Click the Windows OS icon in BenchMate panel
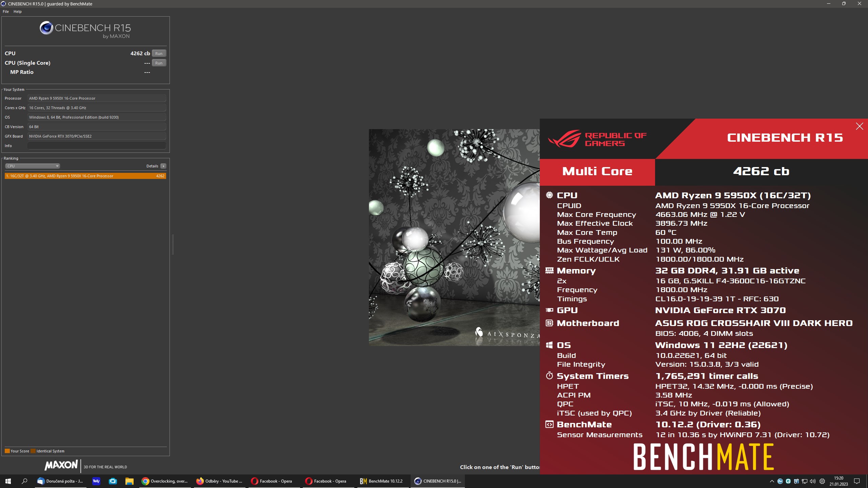This screenshot has width=868, height=488. point(549,345)
